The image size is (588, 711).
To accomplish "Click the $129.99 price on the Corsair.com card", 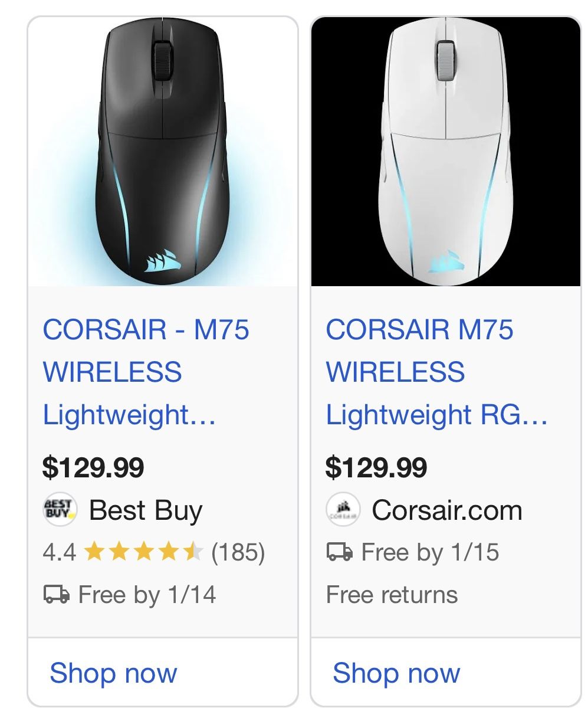I will pos(376,468).
